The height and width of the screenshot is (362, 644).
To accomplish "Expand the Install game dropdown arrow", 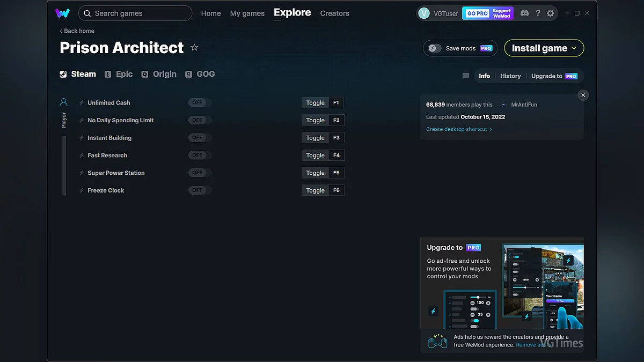I will (x=574, y=48).
